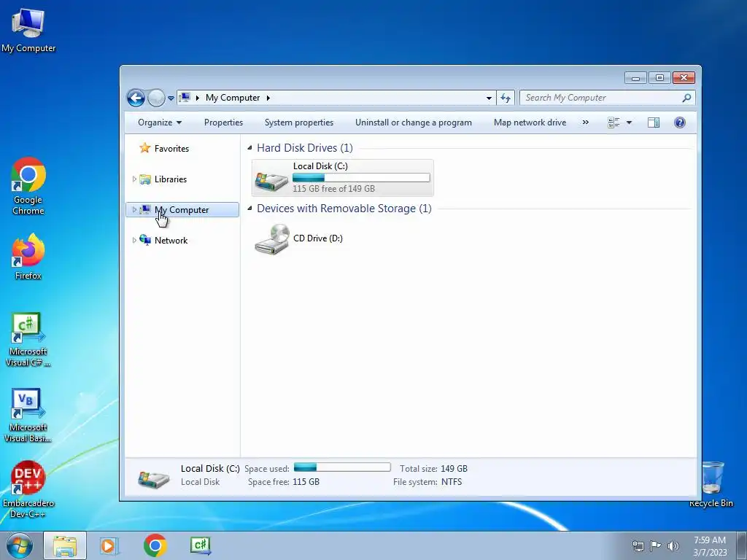Expand the arrow after My Computer breadcrumb

pos(268,98)
